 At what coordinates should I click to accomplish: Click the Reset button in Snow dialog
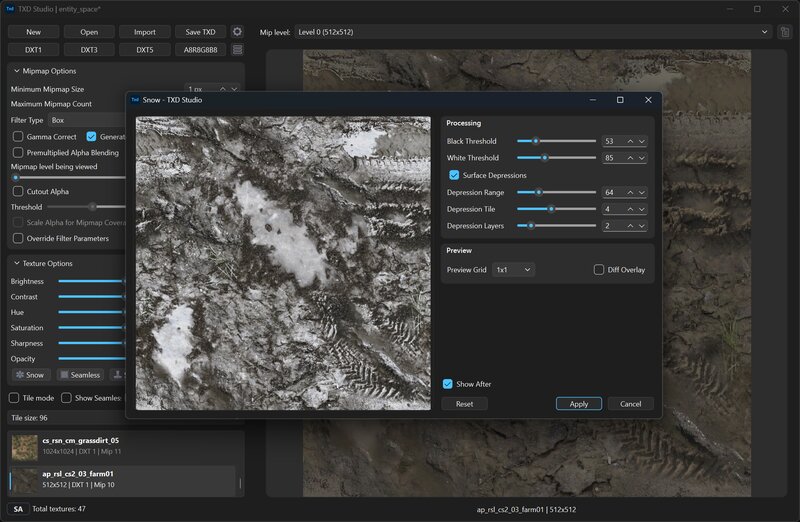click(x=464, y=404)
